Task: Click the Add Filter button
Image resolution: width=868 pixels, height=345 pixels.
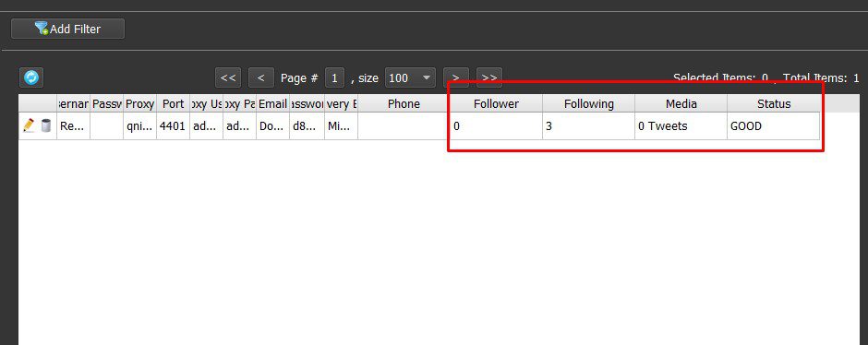Action: [x=67, y=29]
